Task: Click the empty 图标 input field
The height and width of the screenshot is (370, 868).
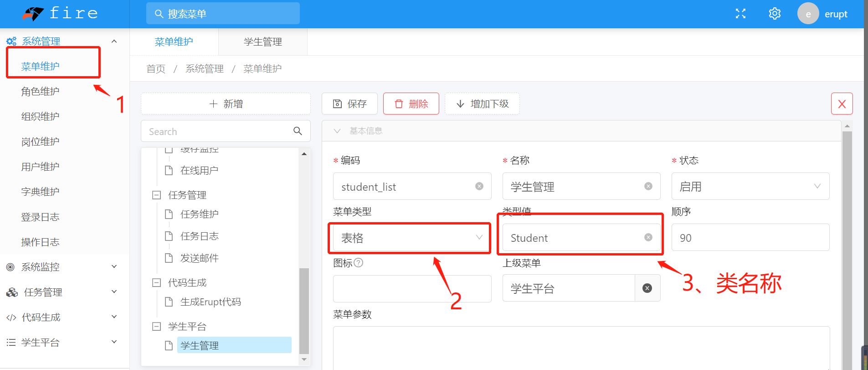Action: click(x=412, y=288)
